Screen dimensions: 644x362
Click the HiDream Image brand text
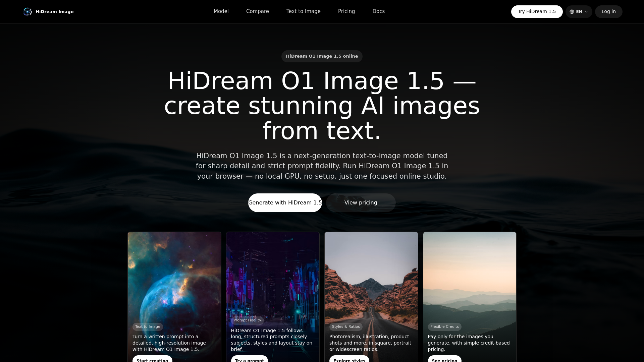coord(55,12)
